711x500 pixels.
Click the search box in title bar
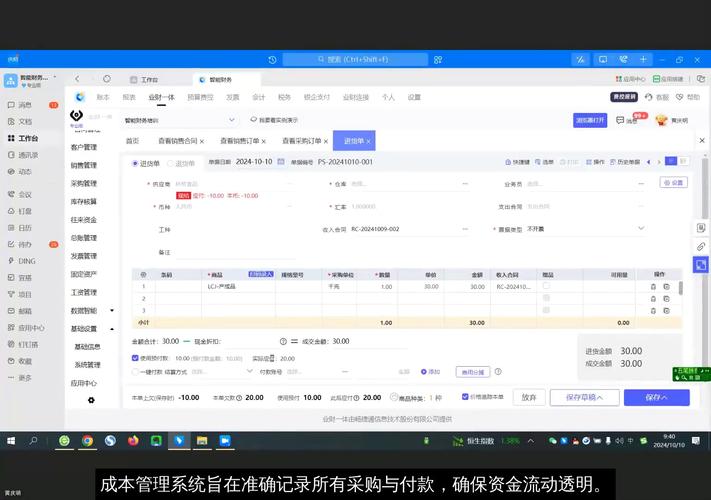point(355,59)
